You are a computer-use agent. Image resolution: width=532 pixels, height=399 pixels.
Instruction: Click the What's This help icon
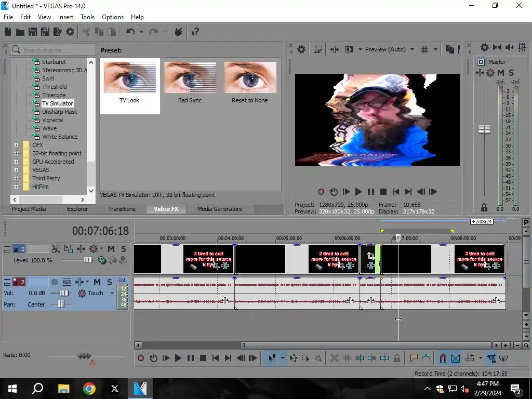[195, 32]
